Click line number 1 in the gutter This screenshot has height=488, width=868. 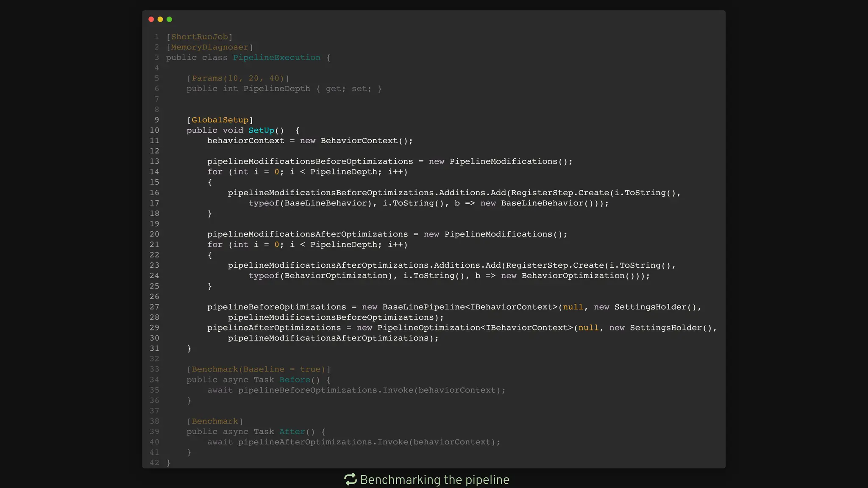(157, 37)
